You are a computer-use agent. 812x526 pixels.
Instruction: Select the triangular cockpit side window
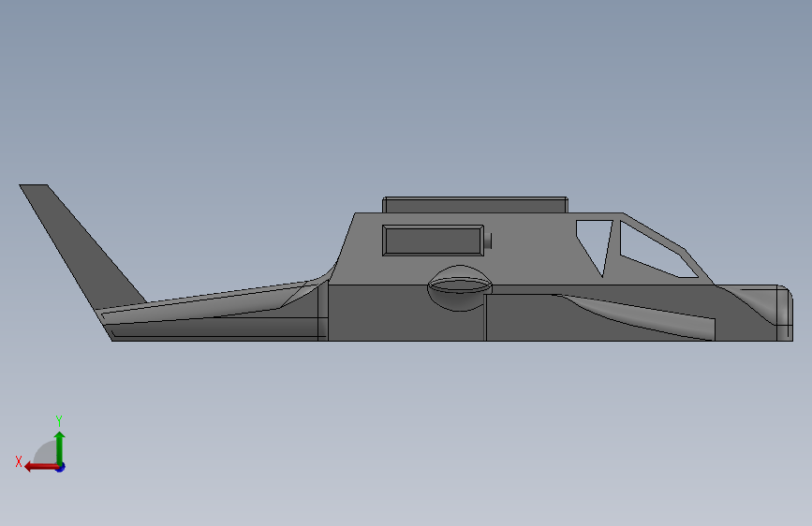pyautogui.click(x=596, y=244)
